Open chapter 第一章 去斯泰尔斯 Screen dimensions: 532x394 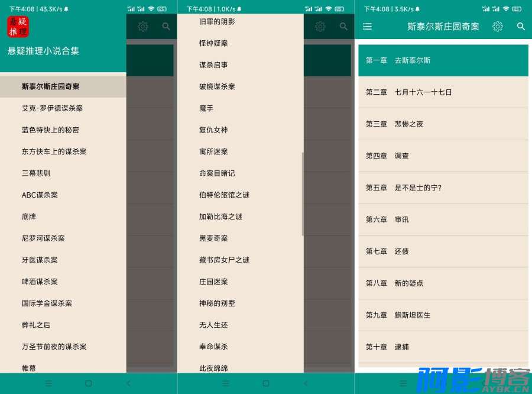443,60
